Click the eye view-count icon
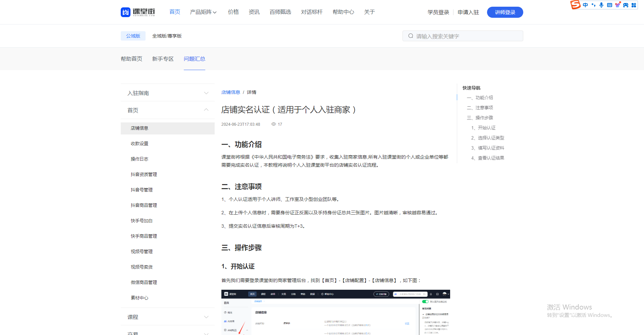 click(274, 124)
